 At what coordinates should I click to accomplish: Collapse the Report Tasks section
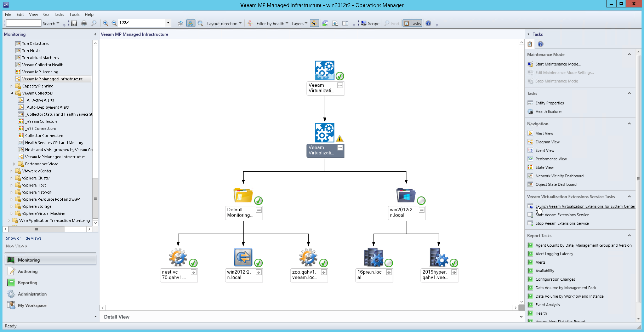629,235
